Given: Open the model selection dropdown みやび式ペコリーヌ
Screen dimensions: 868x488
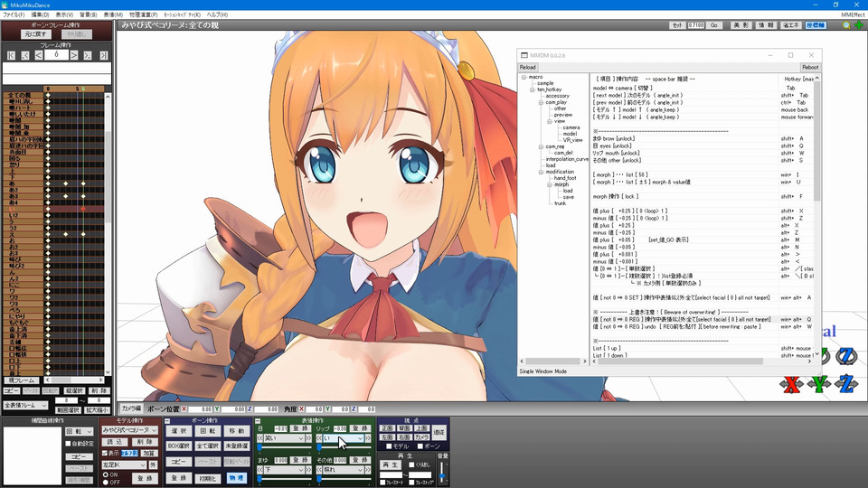Looking at the screenshot, I should 129,430.
